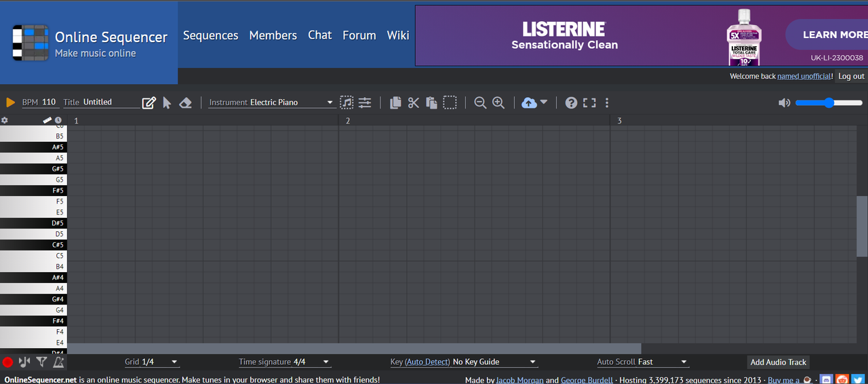This screenshot has height=384, width=868.
Task: Select all notes with dashed square icon
Action: point(450,102)
